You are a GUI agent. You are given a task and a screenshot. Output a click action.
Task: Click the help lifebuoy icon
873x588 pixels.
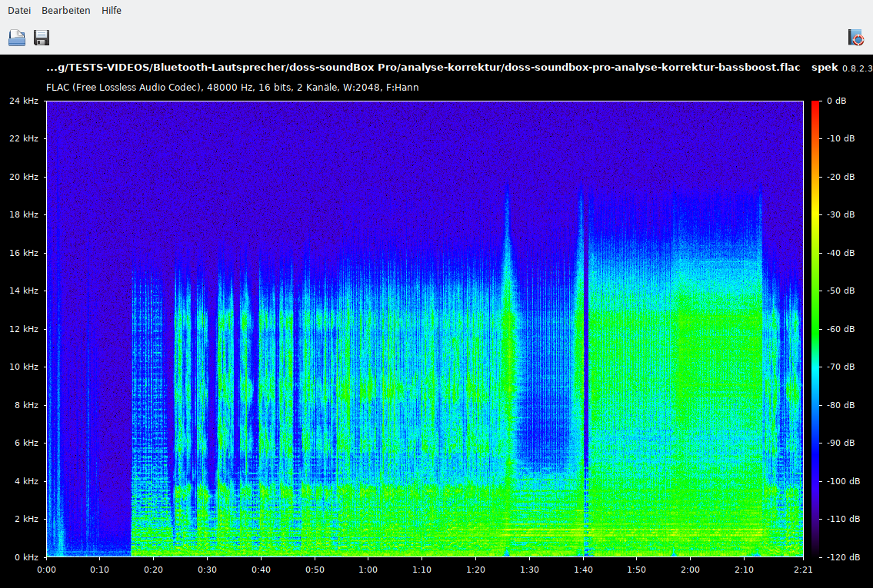[x=856, y=38]
